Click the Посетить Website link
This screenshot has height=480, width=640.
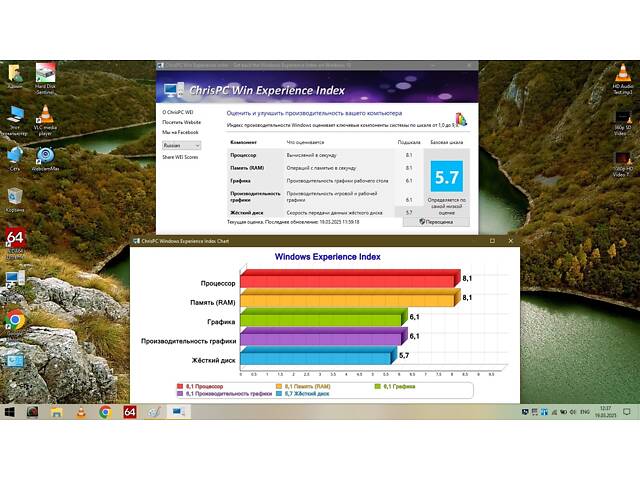point(182,122)
